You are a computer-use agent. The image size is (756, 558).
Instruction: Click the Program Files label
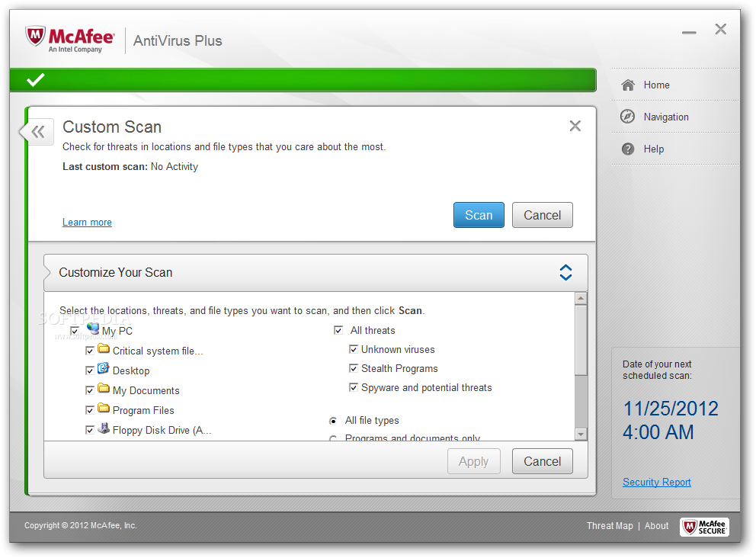(x=143, y=410)
